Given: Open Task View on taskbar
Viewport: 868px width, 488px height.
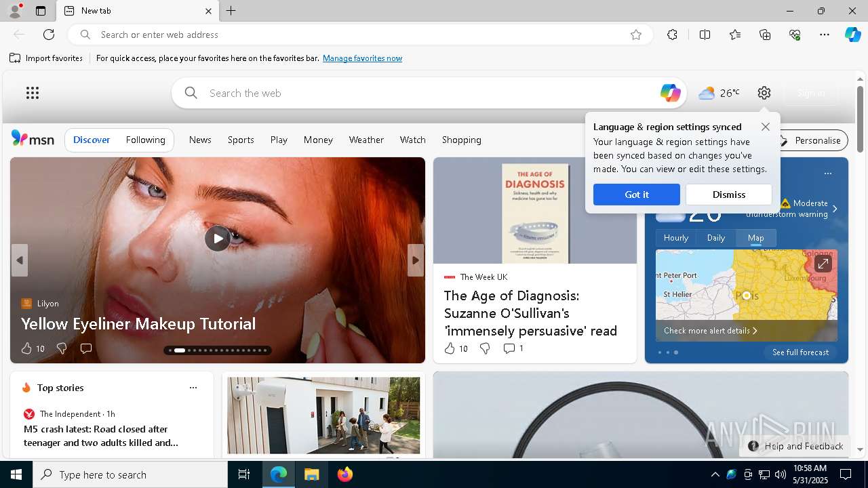Looking at the screenshot, I should (x=244, y=474).
